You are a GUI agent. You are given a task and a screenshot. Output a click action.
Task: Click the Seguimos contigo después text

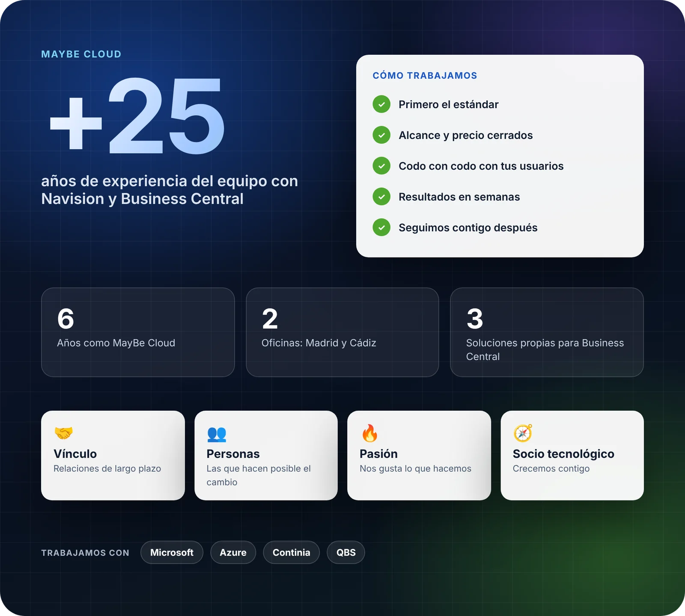click(468, 228)
